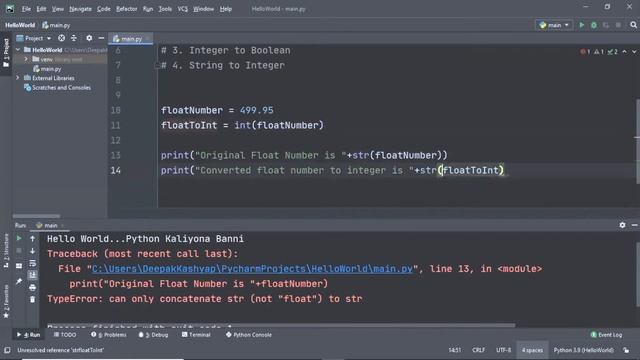Open the VCS menu

point(182,9)
